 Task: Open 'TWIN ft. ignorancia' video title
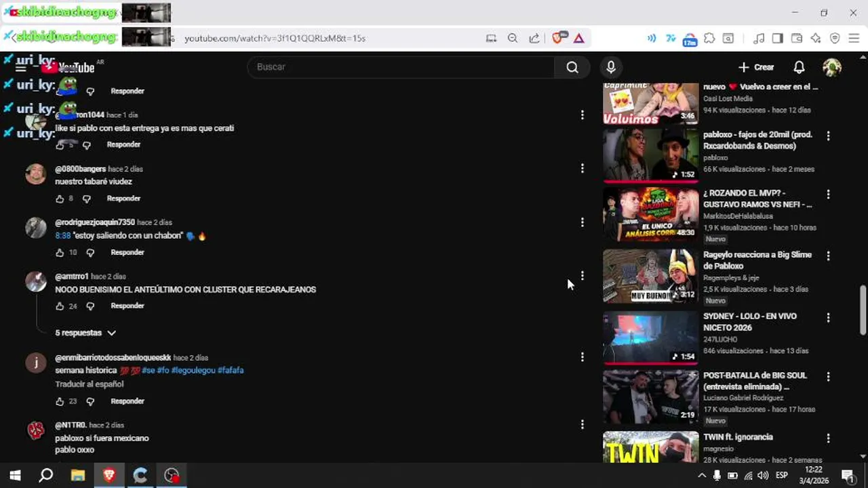[x=738, y=437]
